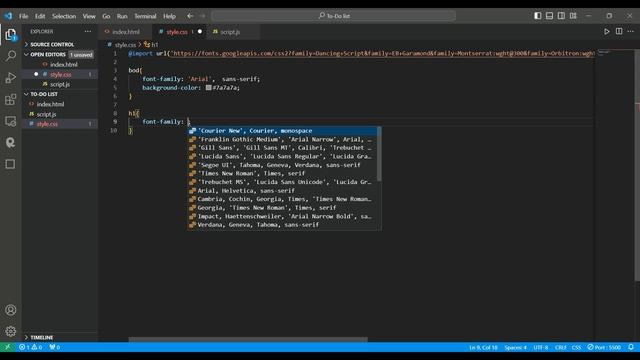Choose Verdana, Geneva, Tahoma suggestion
The height and width of the screenshot is (360, 640).
[x=282, y=225]
